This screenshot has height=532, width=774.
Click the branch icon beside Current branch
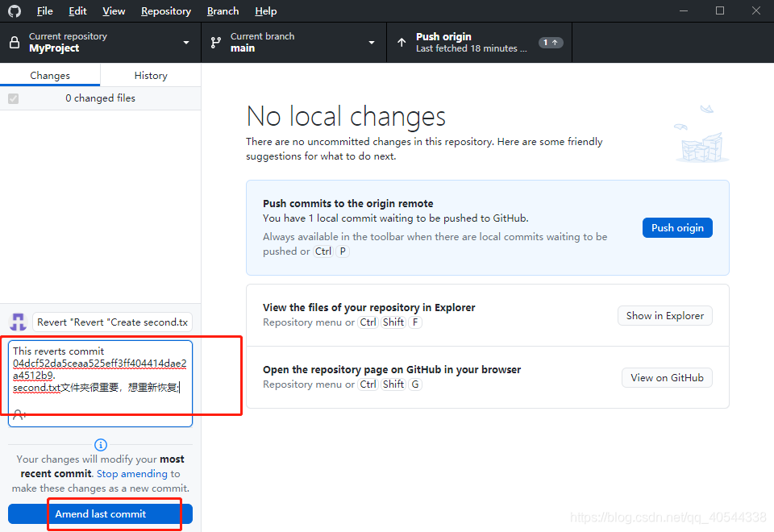point(216,43)
